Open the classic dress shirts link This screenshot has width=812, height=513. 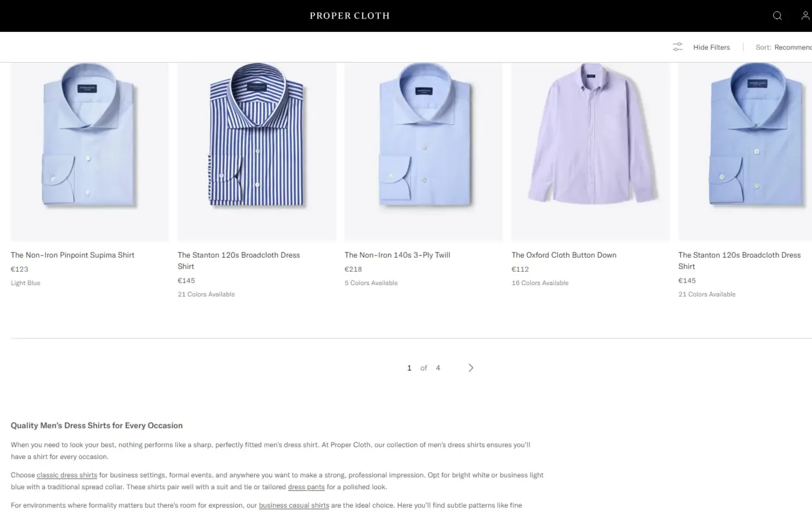(x=67, y=475)
